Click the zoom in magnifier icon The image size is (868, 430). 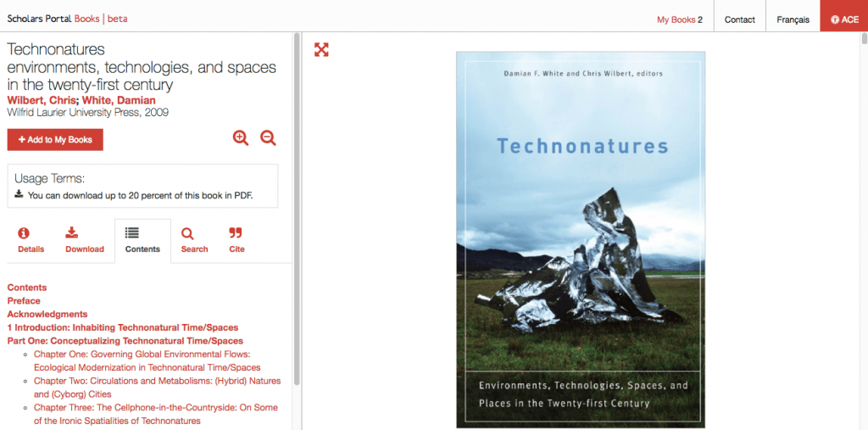click(241, 138)
